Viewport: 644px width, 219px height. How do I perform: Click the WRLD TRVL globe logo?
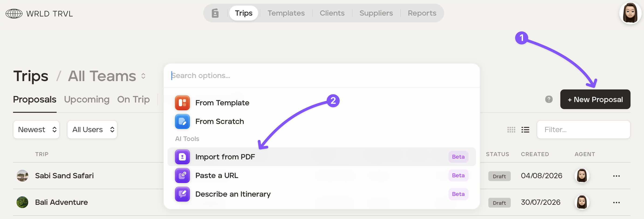point(14,14)
